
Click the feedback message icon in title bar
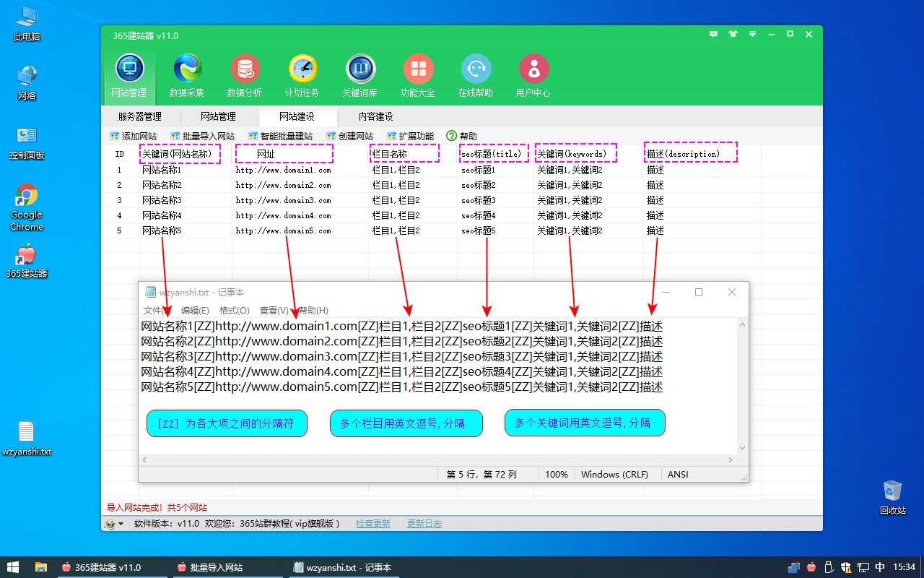(x=713, y=34)
